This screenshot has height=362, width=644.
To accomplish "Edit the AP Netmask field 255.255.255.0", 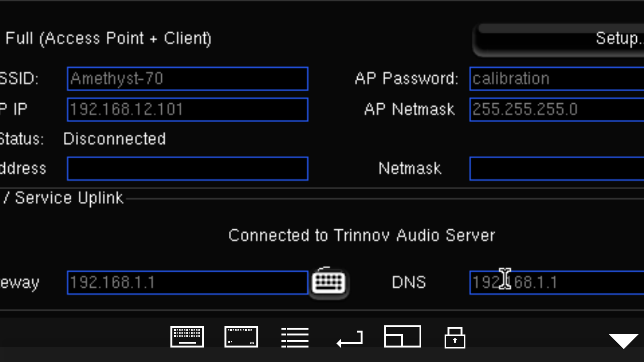I will point(557,110).
